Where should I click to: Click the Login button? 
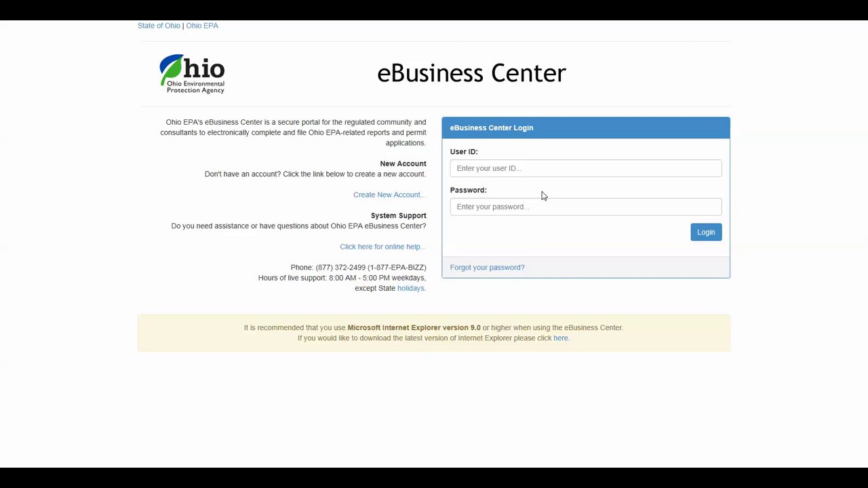(706, 232)
